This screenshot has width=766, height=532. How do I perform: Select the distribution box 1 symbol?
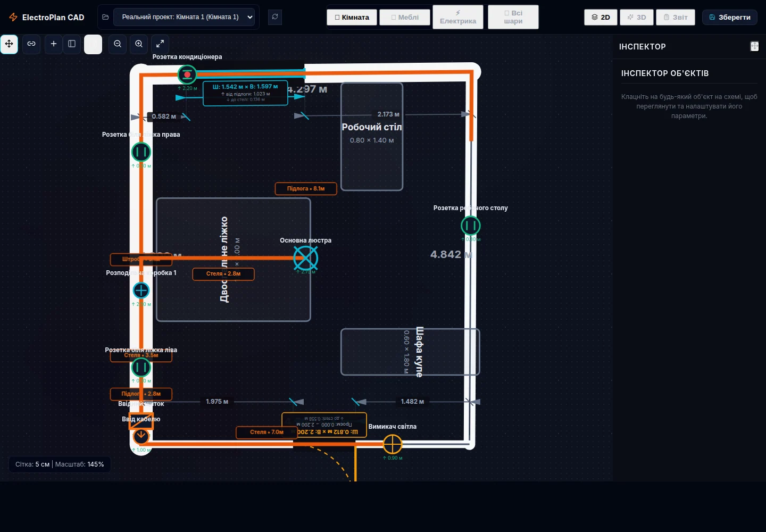point(141,290)
